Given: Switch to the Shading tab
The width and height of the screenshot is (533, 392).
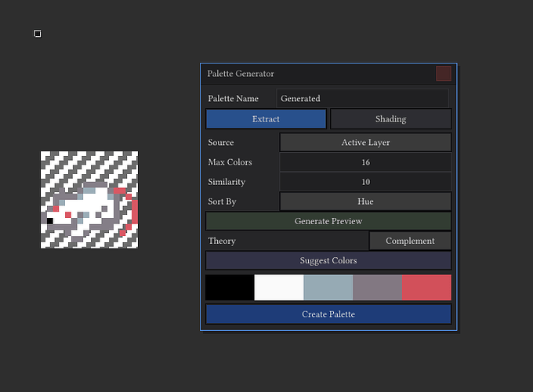Looking at the screenshot, I should (x=391, y=119).
